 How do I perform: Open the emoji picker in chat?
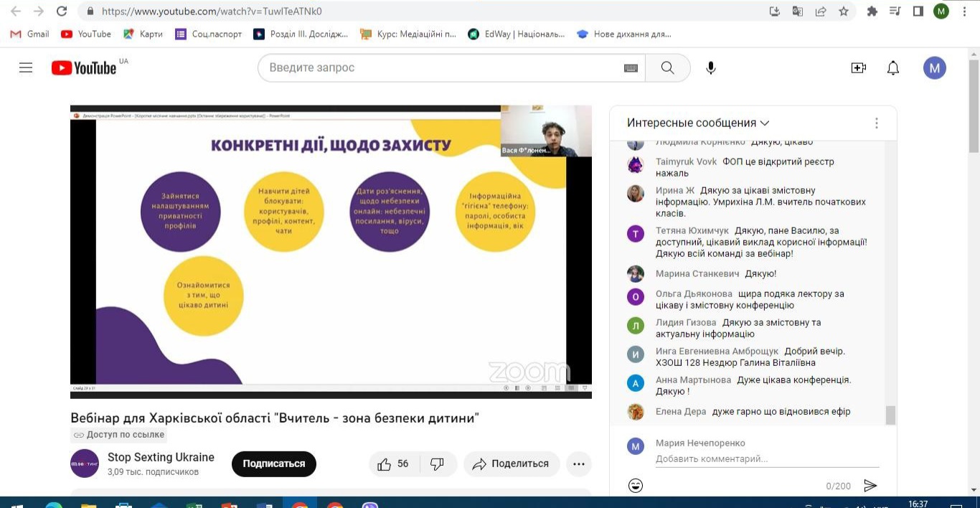(635, 486)
